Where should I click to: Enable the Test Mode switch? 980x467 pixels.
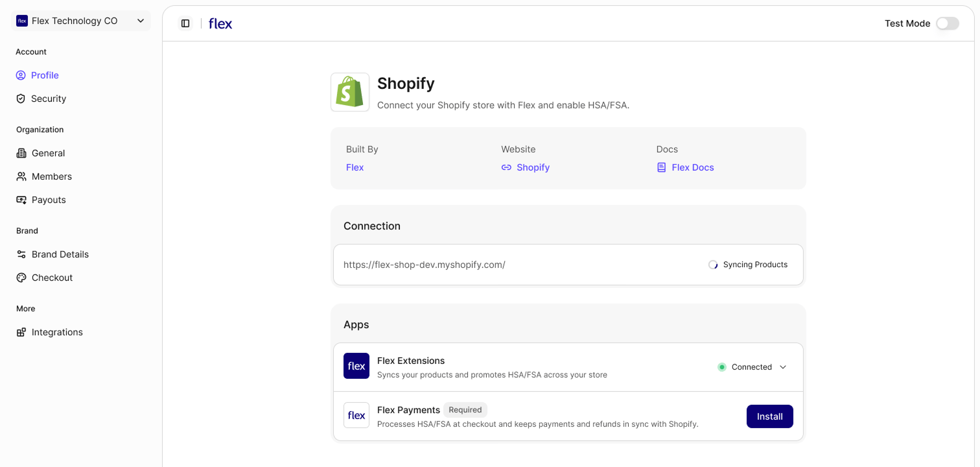(x=948, y=23)
